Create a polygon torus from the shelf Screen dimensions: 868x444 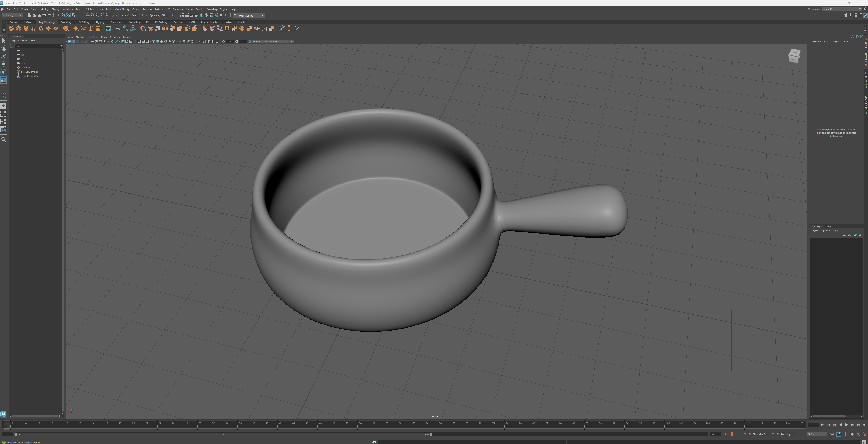pyautogui.click(x=41, y=28)
